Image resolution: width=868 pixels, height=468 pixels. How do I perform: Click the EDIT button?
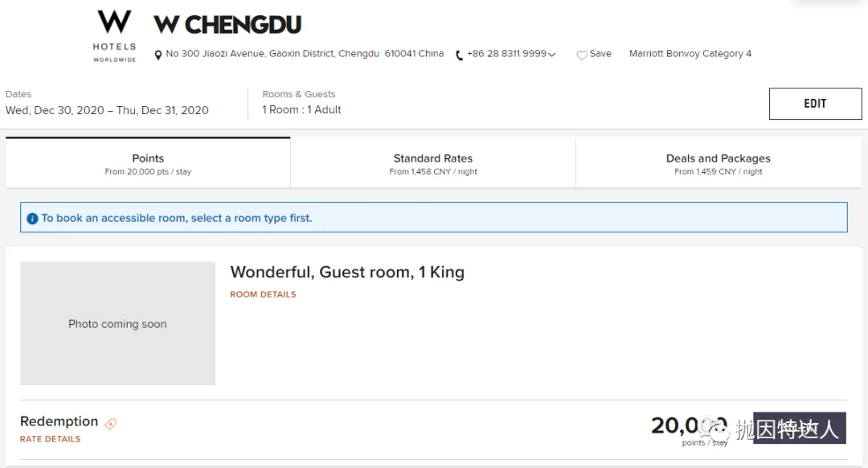point(815,104)
